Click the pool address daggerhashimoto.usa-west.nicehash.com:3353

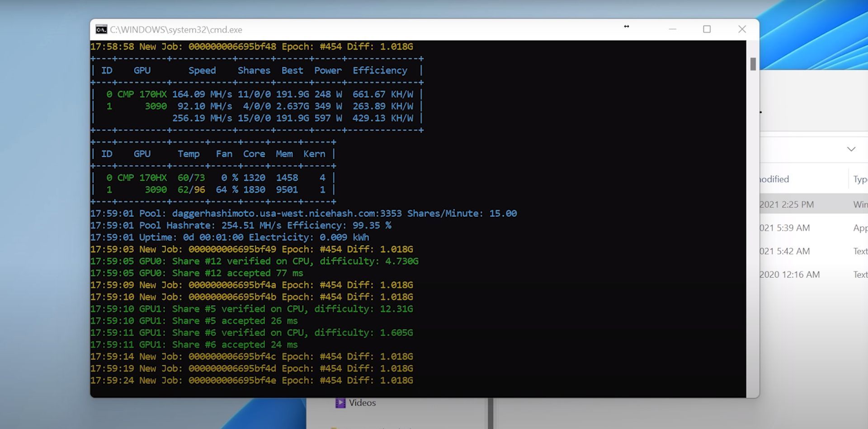tap(287, 214)
